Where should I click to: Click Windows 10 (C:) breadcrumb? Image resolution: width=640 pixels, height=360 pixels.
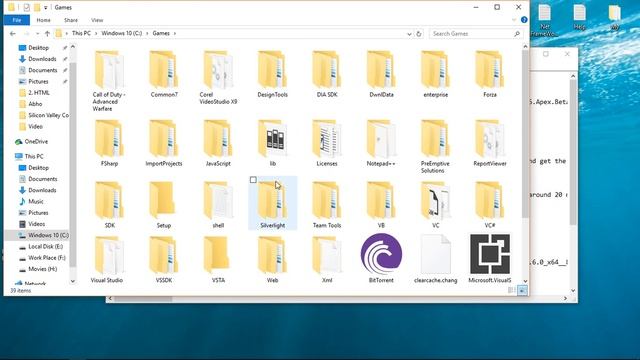click(122, 33)
